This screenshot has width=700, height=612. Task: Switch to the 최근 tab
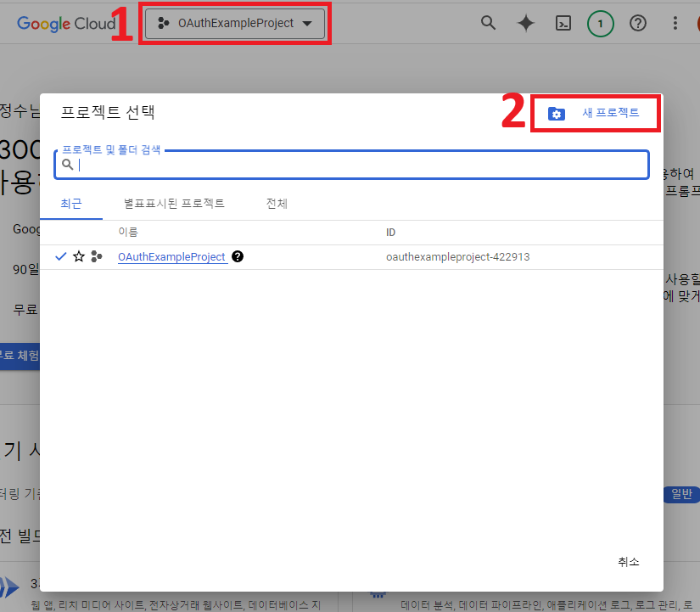(x=71, y=204)
